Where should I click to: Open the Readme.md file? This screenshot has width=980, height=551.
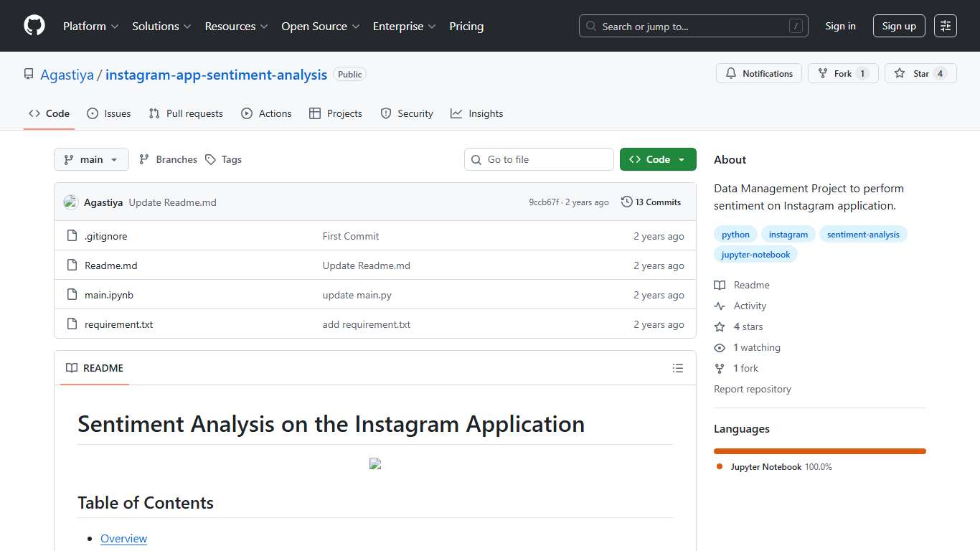tap(111, 265)
